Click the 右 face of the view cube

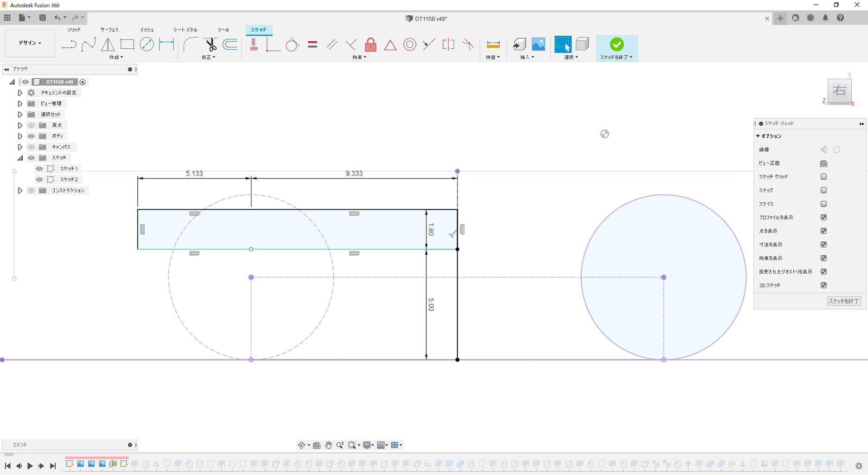(839, 90)
